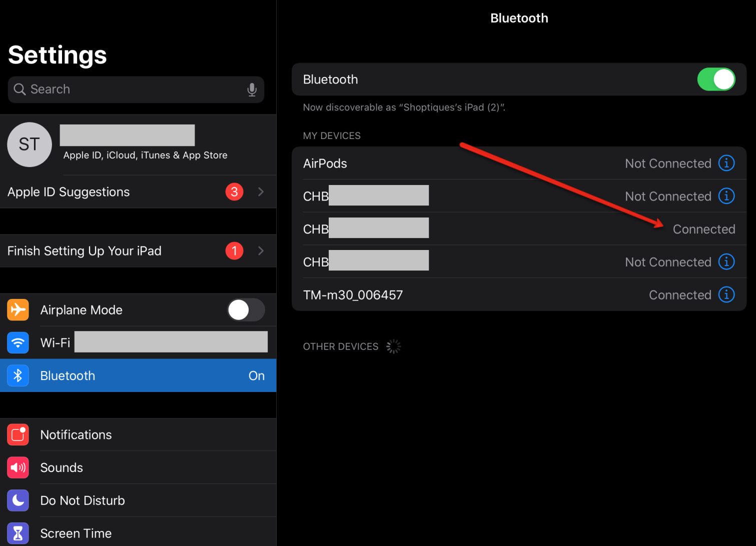
Task: Open Notifications settings
Action: [138, 434]
